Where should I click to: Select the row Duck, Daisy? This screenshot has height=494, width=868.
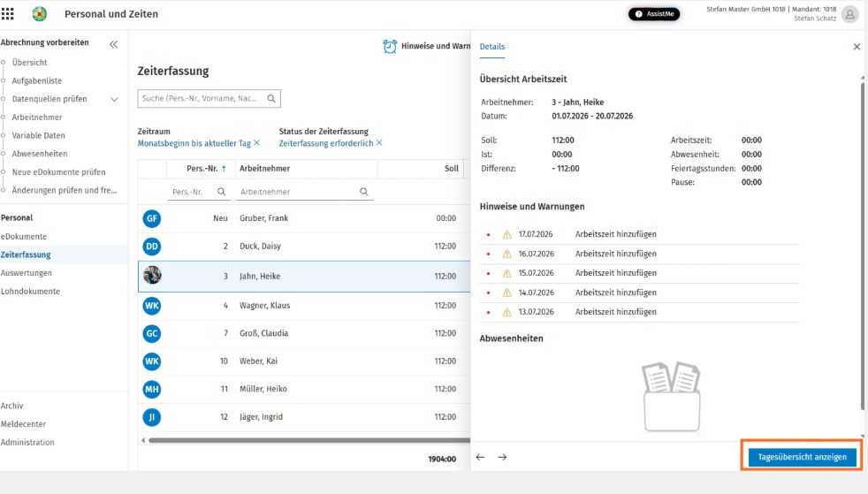(x=304, y=247)
